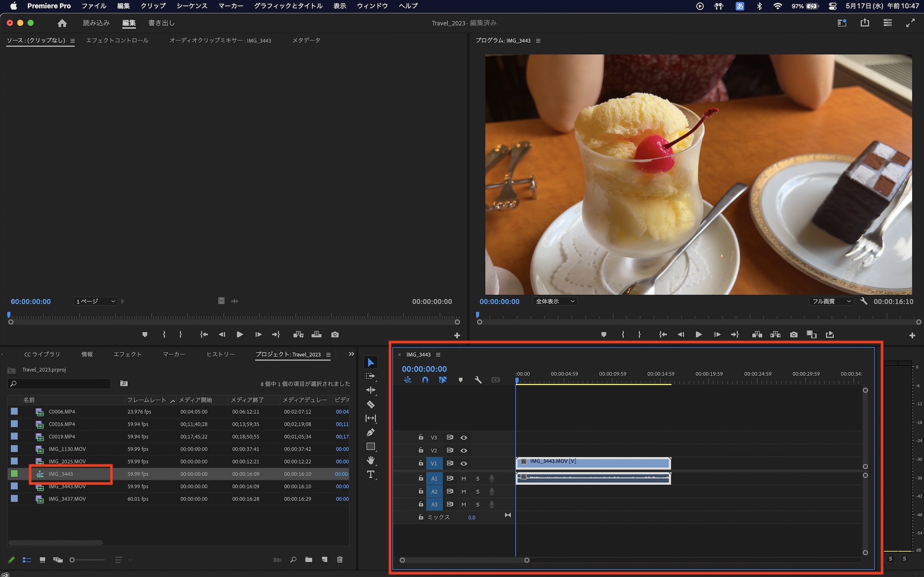Screen dimensions: 924x577
Task: Open the フル画質 playback resolution dropdown
Action: tap(831, 301)
